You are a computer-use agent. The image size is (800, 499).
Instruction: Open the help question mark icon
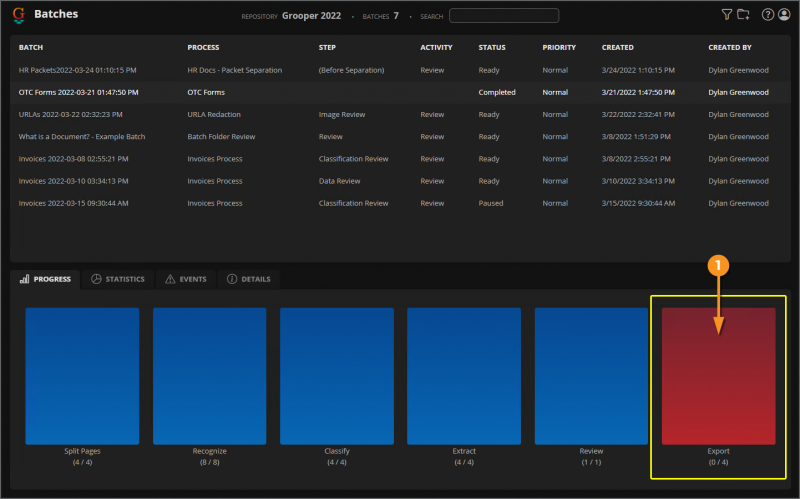coord(768,15)
